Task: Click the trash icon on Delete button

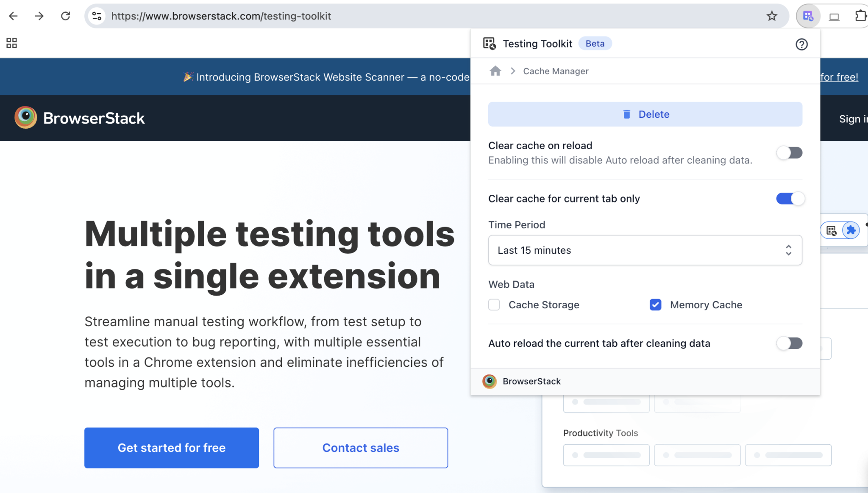Action: [626, 114]
